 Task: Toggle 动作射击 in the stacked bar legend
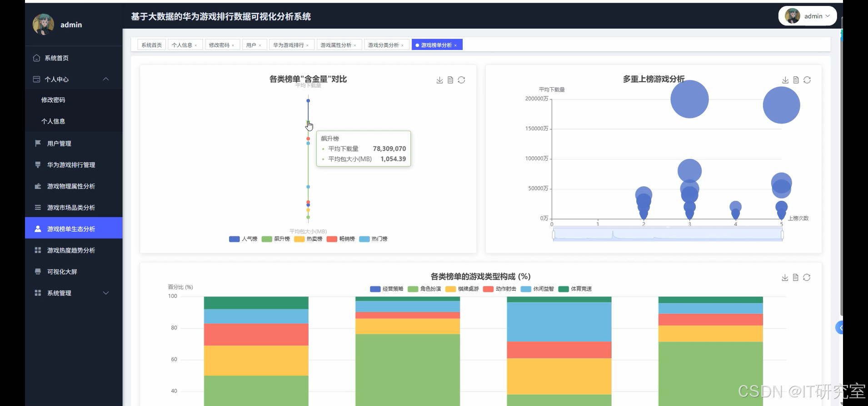point(500,289)
